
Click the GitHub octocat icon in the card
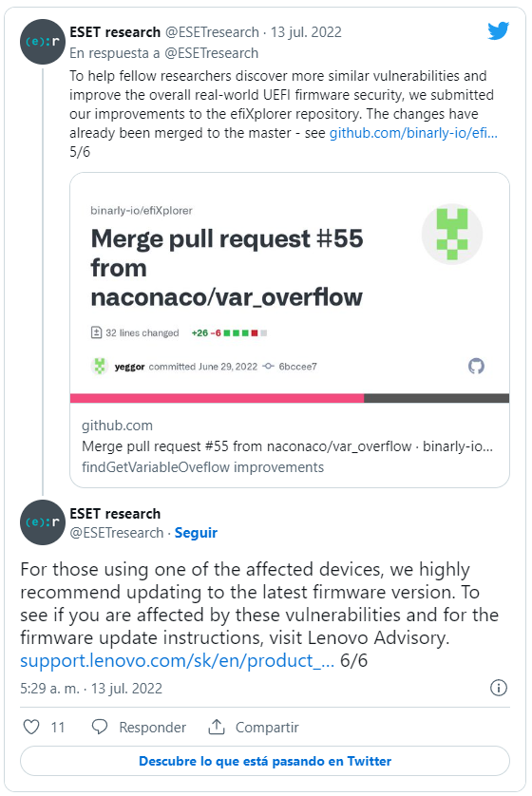(476, 366)
